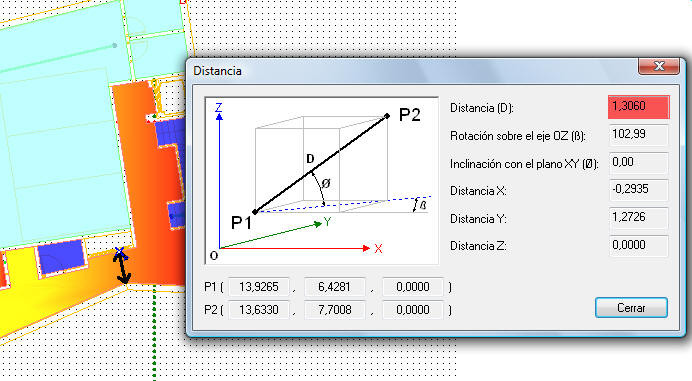
Task: Click the black double-arrow measurement marker
Action: click(122, 269)
